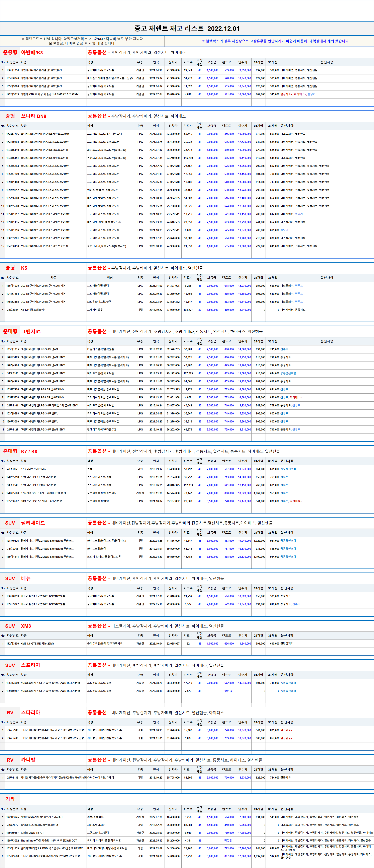Select the takeover price 21,130,000

pos(244,557)
